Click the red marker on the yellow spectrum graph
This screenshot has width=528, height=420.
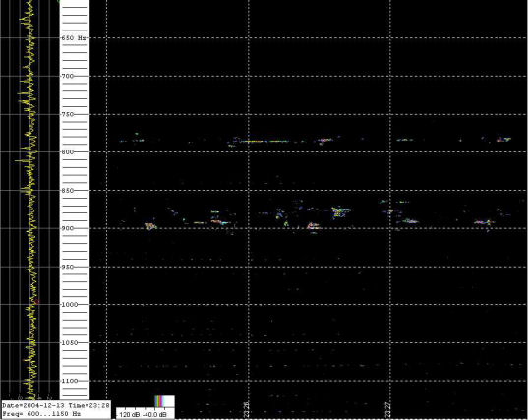click(x=36, y=301)
